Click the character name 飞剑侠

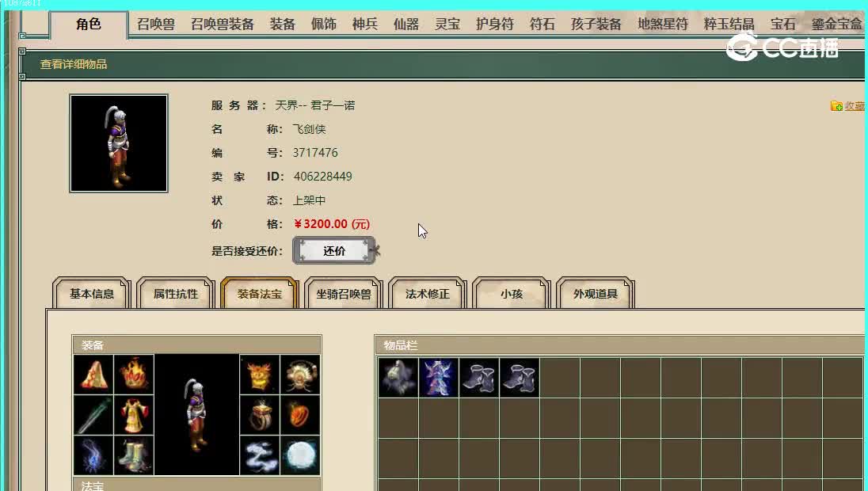coord(309,129)
